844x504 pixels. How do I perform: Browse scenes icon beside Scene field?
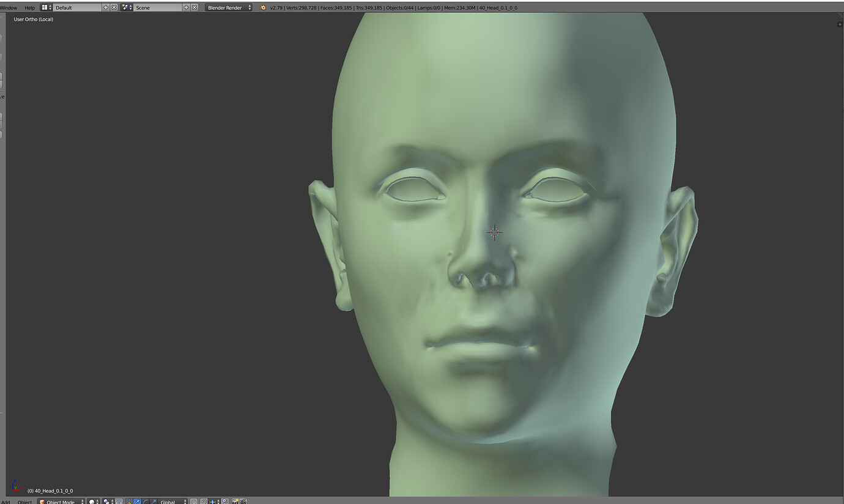pyautogui.click(x=127, y=7)
